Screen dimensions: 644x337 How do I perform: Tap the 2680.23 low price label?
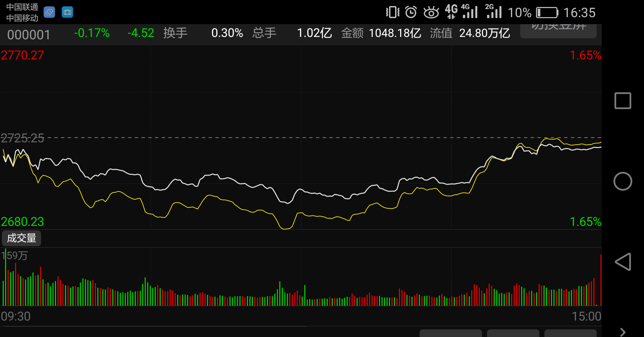coord(22,222)
